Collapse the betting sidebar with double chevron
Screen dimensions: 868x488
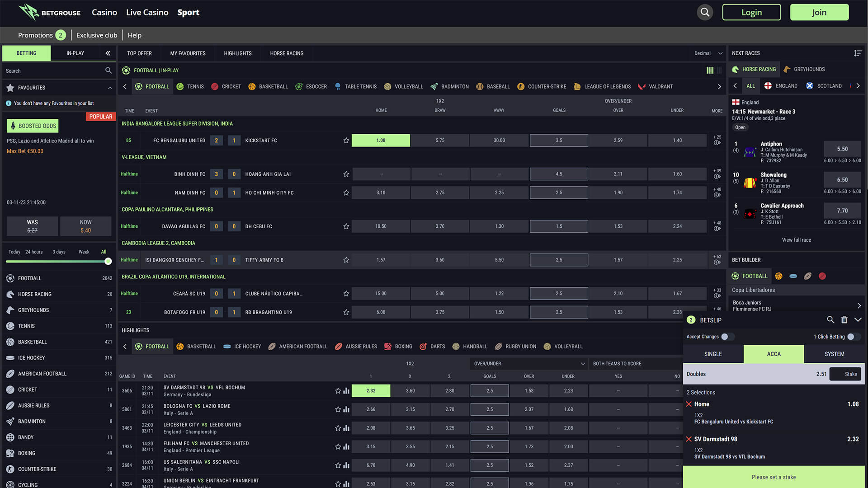108,53
